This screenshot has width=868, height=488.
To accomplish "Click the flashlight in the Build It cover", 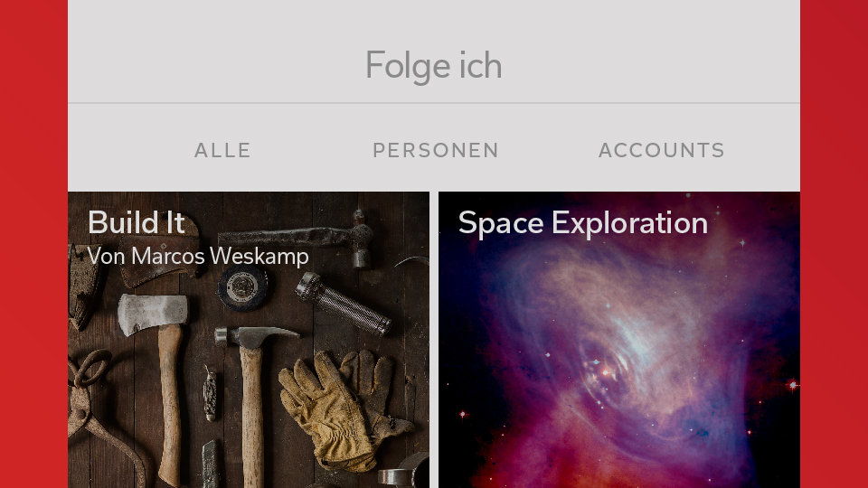I will pyautogui.click(x=344, y=305).
